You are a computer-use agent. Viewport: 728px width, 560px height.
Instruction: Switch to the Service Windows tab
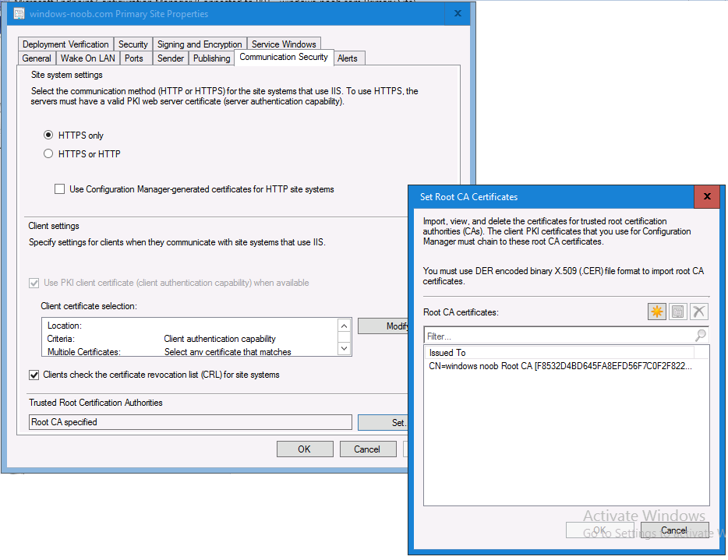click(x=284, y=44)
